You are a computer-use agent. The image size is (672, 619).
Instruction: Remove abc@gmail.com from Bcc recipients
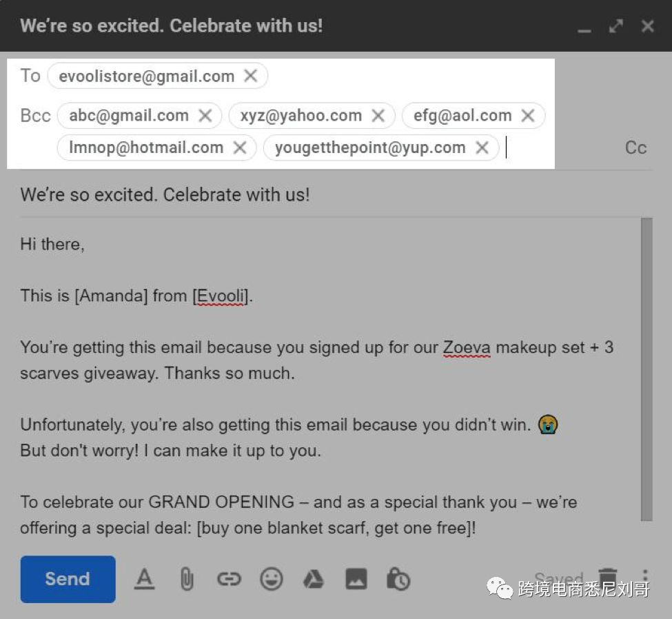[x=205, y=115]
